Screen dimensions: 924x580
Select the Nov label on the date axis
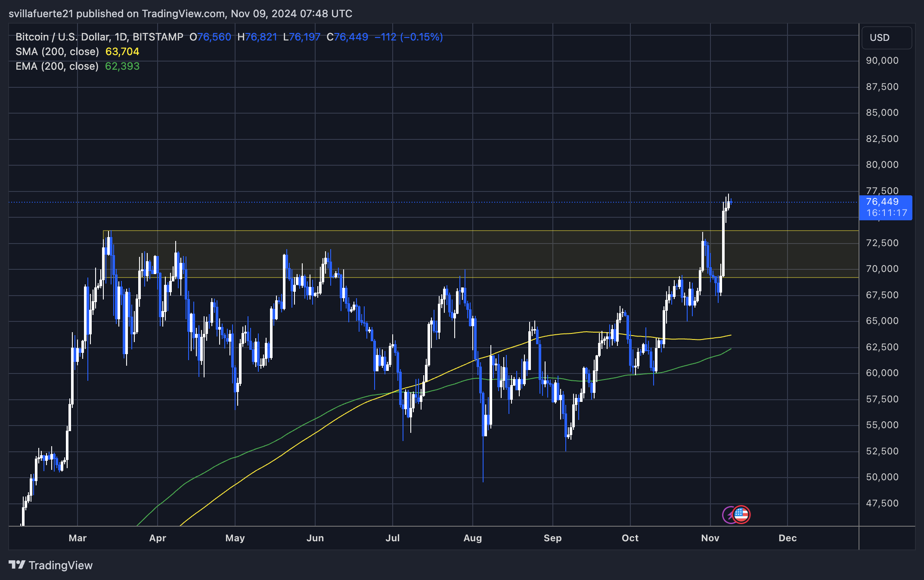710,538
